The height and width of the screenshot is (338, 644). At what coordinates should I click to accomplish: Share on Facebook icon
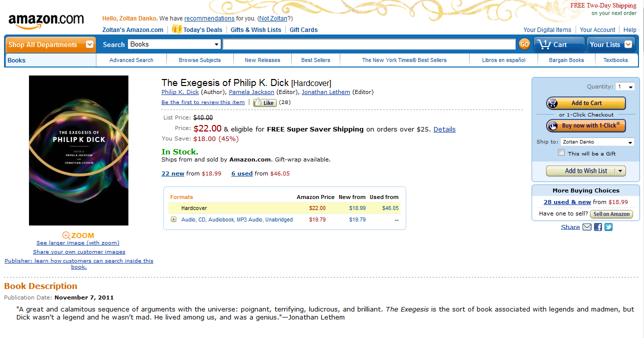coord(598,227)
